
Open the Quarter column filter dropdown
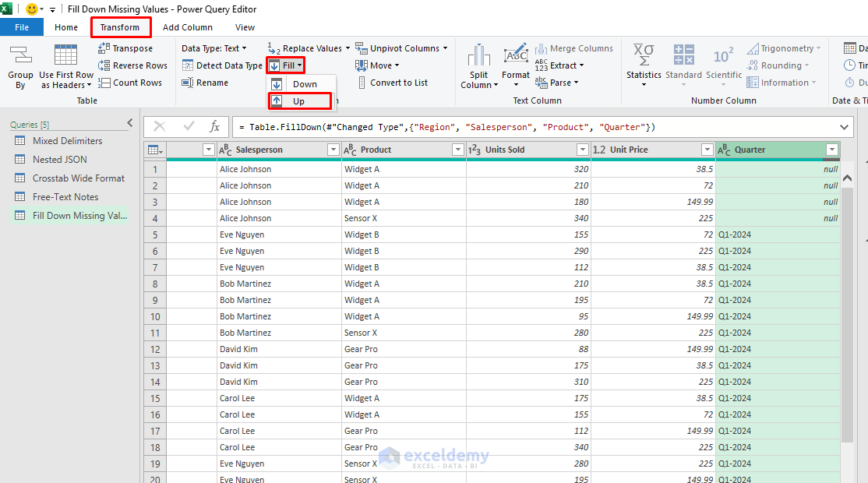[x=832, y=150]
